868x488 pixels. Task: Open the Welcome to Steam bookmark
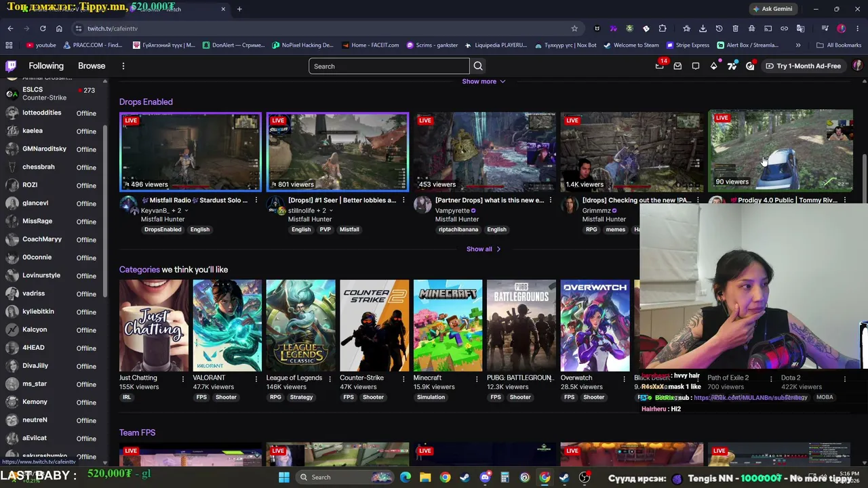click(x=631, y=45)
